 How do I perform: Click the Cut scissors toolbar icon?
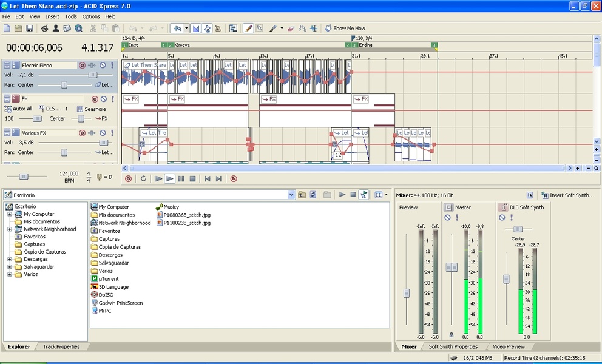click(x=93, y=29)
